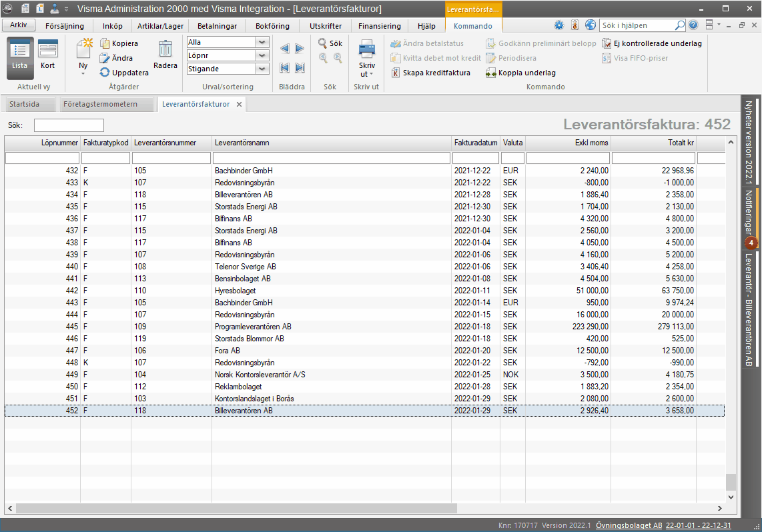Click the Övningsbolaget AB link
The height and width of the screenshot is (532, 762).
[629, 525]
